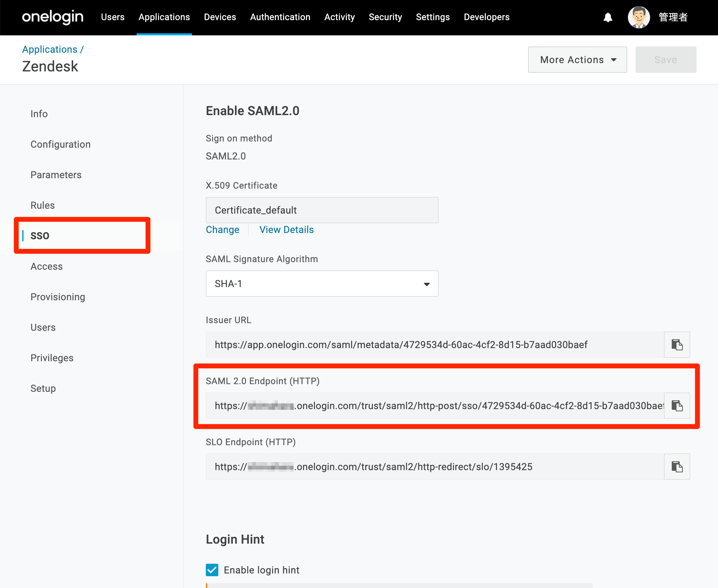The image size is (718, 588).
Task: Expand the More Actions menu
Action: click(x=577, y=60)
